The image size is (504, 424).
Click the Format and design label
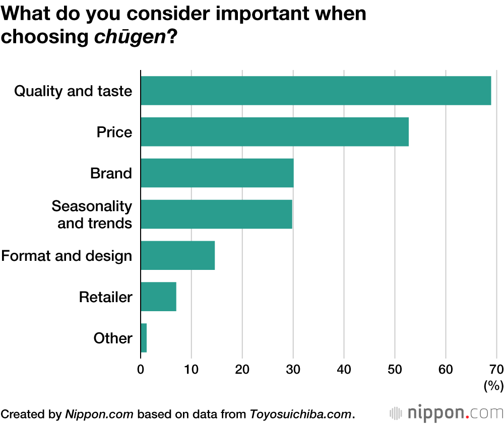67,256
